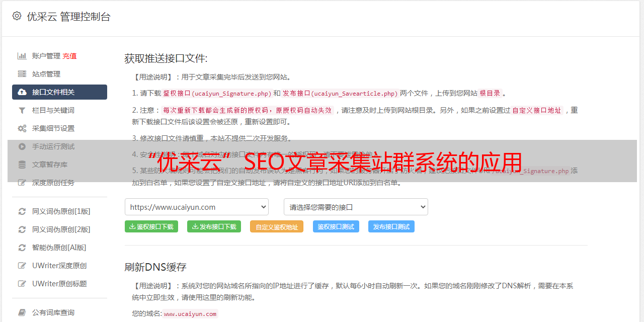Open the 请选择您需要的接口 dropdown
The height and width of the screenshot is (322, 644).
point(356,207)
